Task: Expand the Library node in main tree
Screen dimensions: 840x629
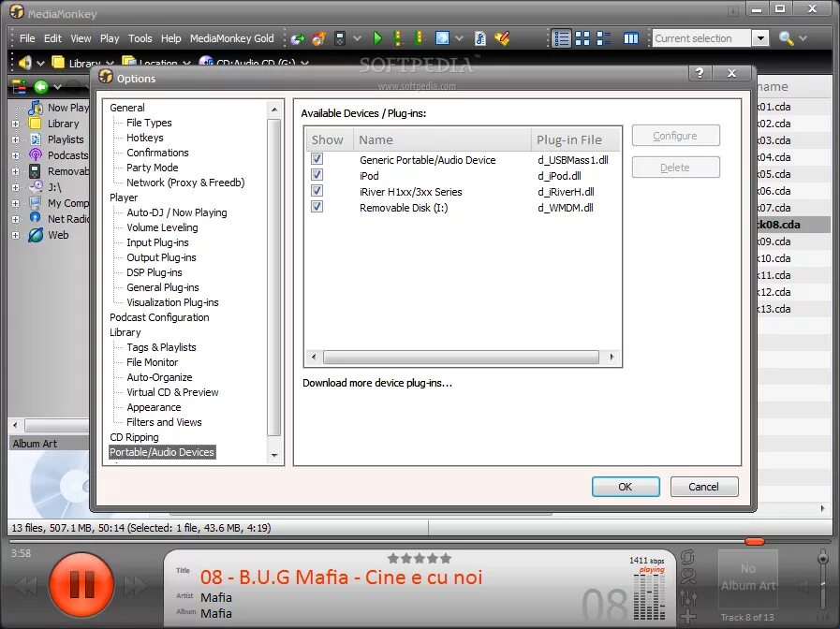Action: tap(16, 124)
